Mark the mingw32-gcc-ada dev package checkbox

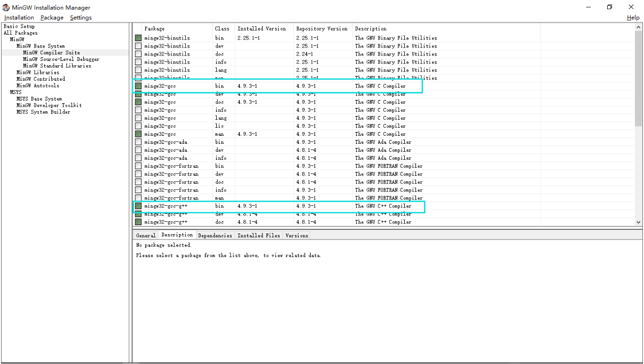click(138, 150)
